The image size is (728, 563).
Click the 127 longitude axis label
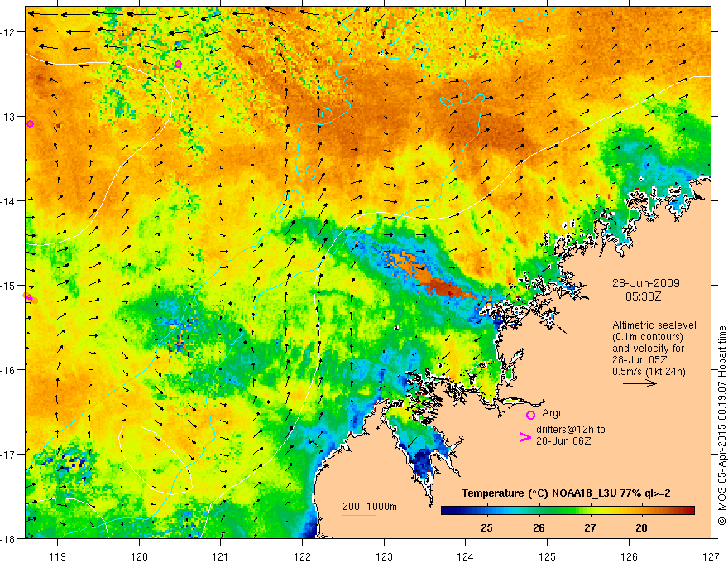711,556
